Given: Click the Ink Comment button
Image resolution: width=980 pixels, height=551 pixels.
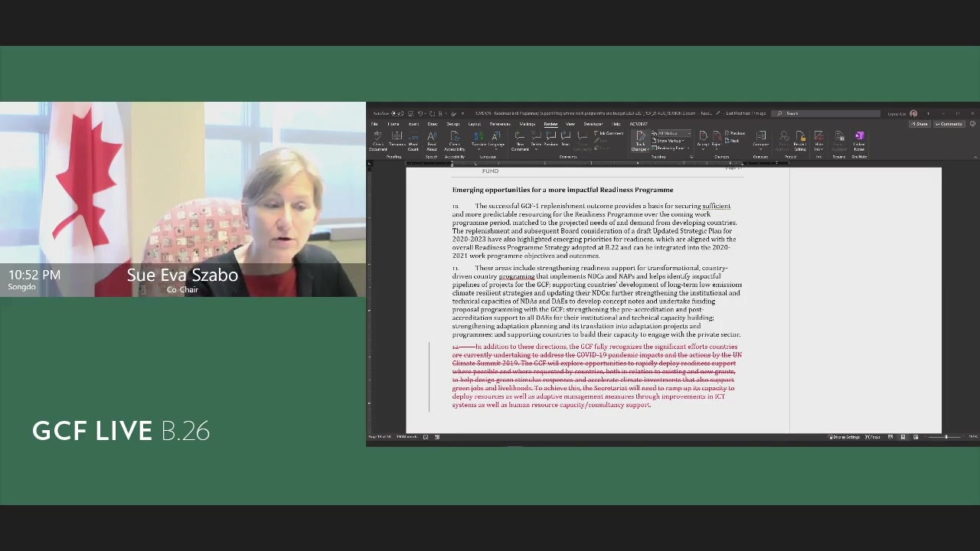Looking at the screenshot, I should click(609, 133).
